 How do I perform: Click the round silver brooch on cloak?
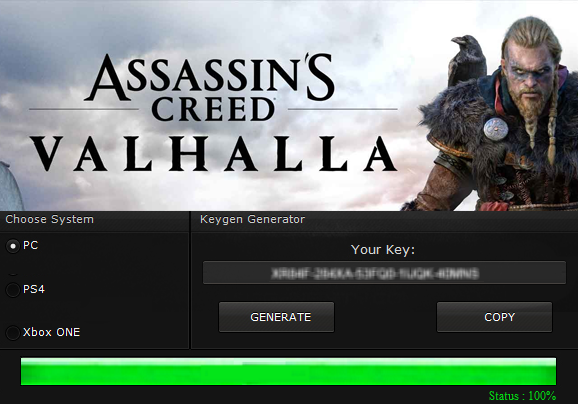click(x=496, y=129)
